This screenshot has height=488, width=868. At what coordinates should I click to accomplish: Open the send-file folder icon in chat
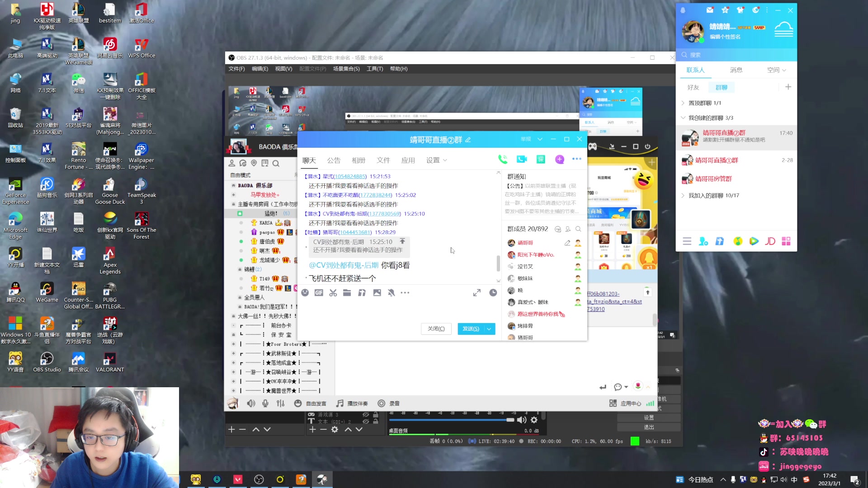[x=347, y=293]
